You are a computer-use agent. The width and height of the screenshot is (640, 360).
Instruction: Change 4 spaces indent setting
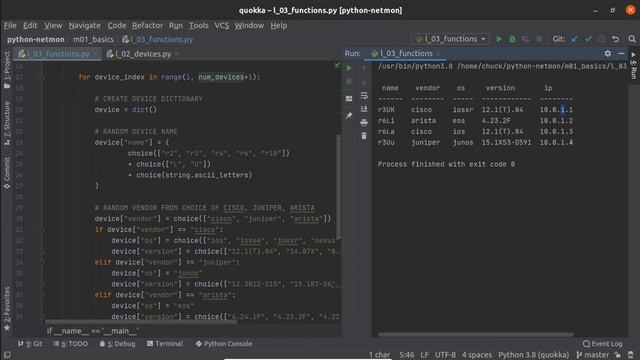[477, 355]
